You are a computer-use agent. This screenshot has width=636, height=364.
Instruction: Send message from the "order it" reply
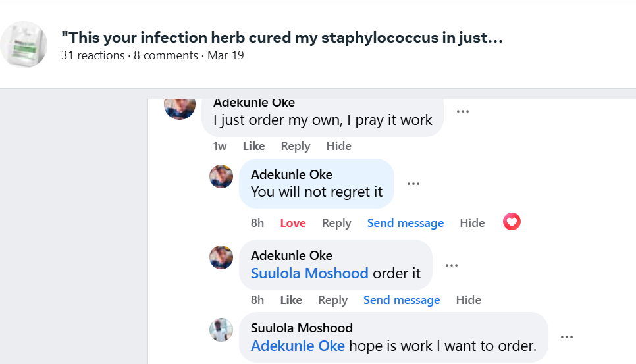(402, 300)
